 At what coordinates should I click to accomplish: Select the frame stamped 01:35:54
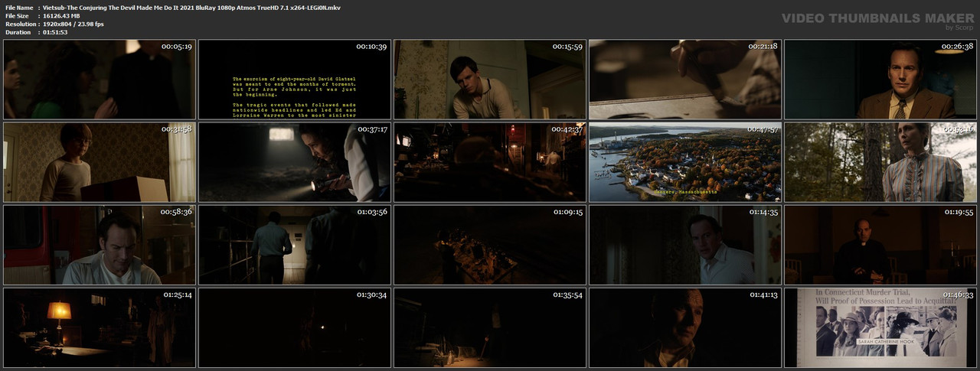490,327
